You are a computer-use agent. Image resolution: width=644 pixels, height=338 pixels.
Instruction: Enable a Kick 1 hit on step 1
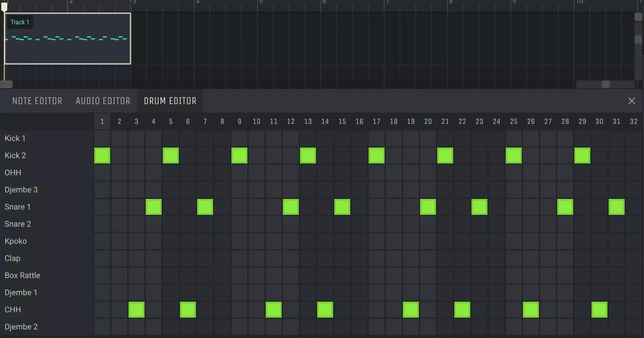pyautogui.click(x=102, y=138)
